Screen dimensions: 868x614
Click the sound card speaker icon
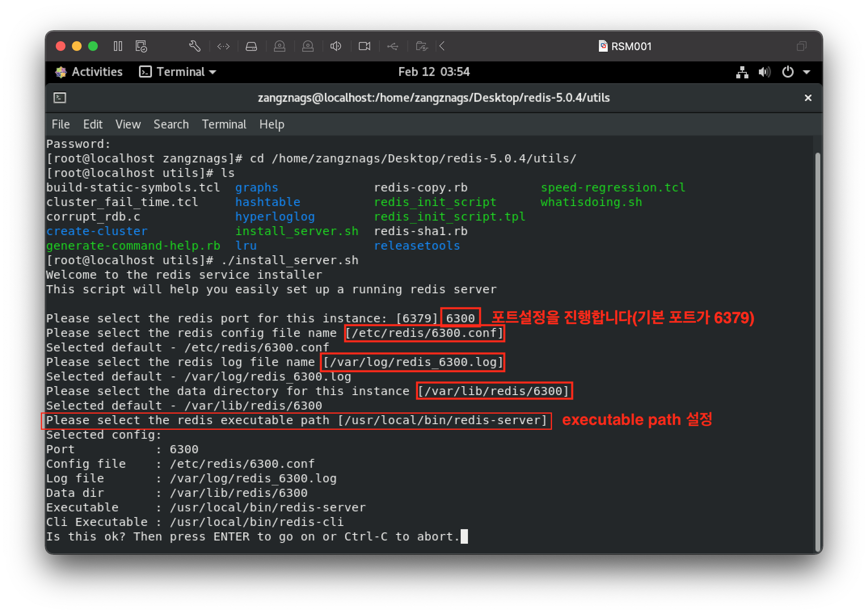pos(336,46)
